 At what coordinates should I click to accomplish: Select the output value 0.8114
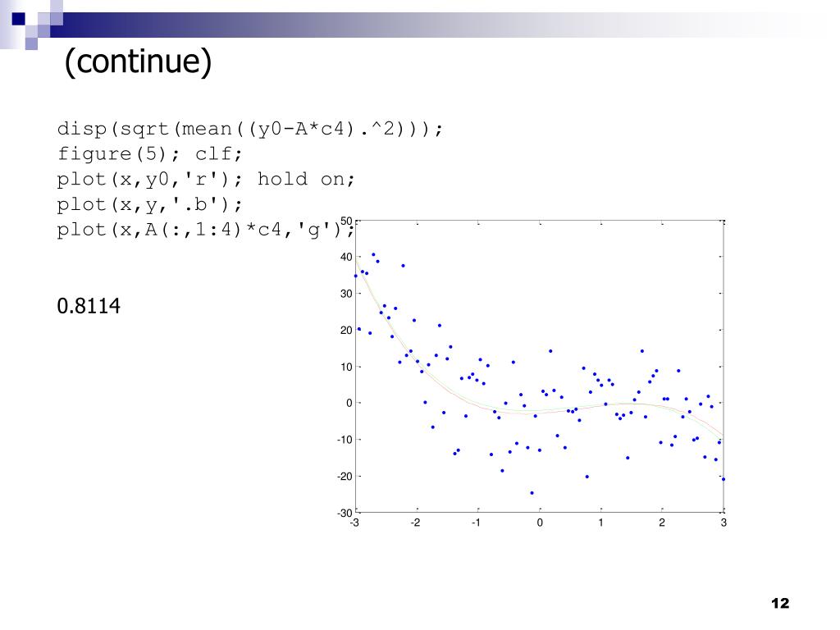(89, 306)
